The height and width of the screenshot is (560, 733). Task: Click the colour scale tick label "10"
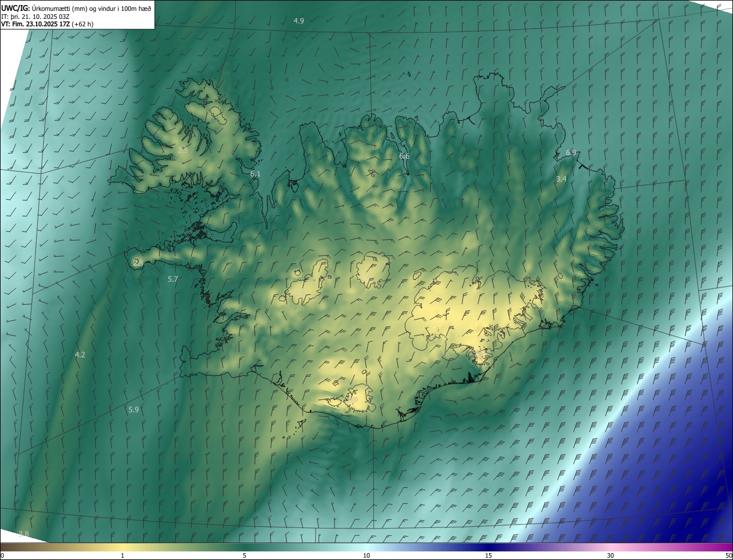point(366,555)
